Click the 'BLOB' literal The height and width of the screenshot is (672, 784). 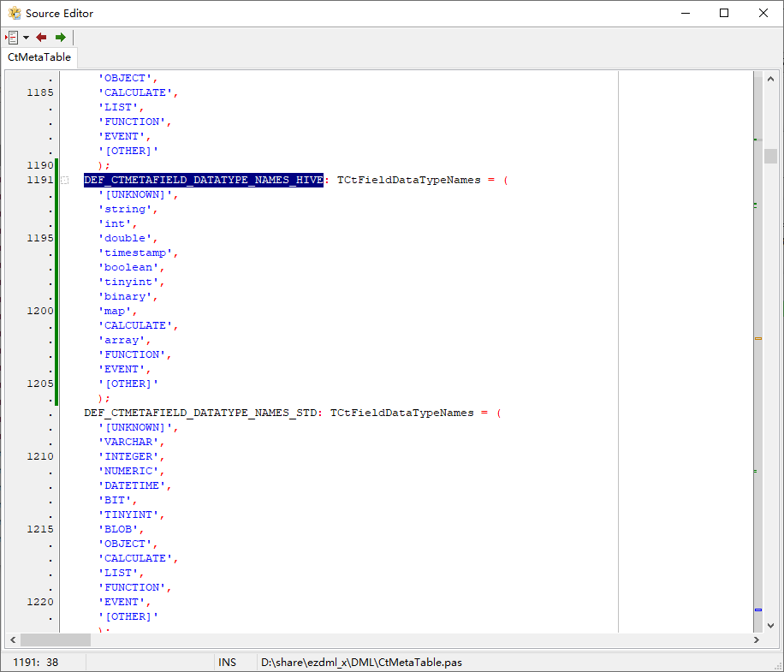(x=118, y=529)
